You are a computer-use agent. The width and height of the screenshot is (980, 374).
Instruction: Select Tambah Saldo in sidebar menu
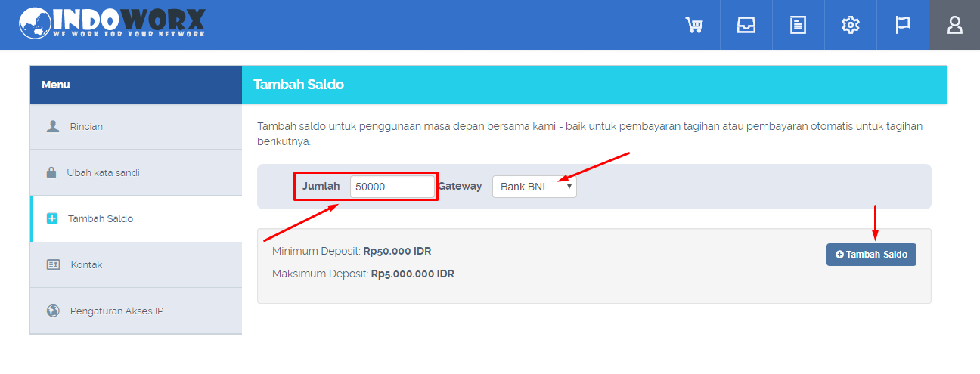(136, 218)
